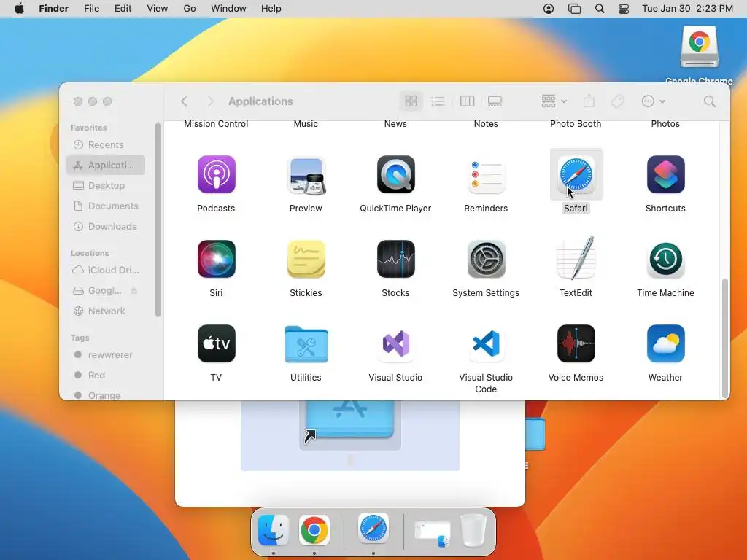This screenshot has height=560, width=747.
Task: Select the Stickies app icon
Action: tap(306, 259)
